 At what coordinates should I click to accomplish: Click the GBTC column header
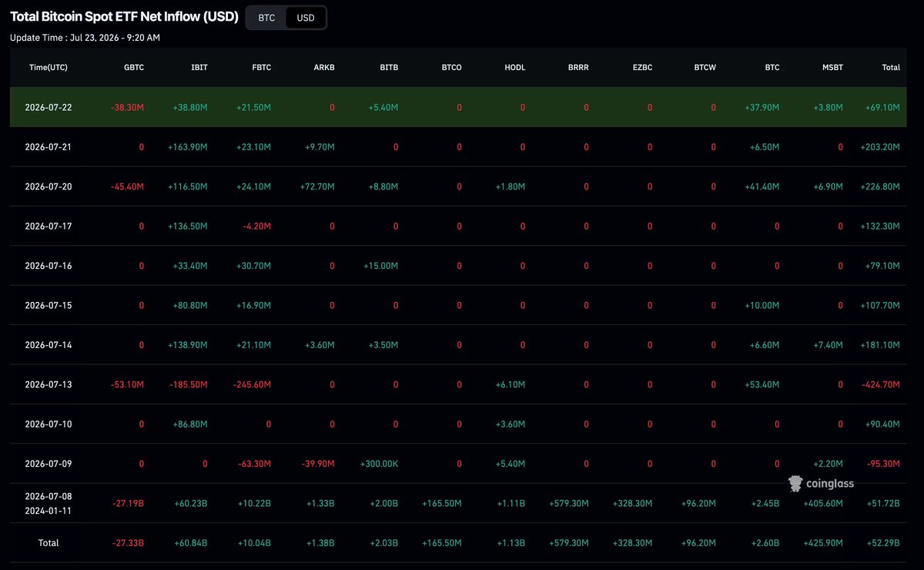click(134, 68)
